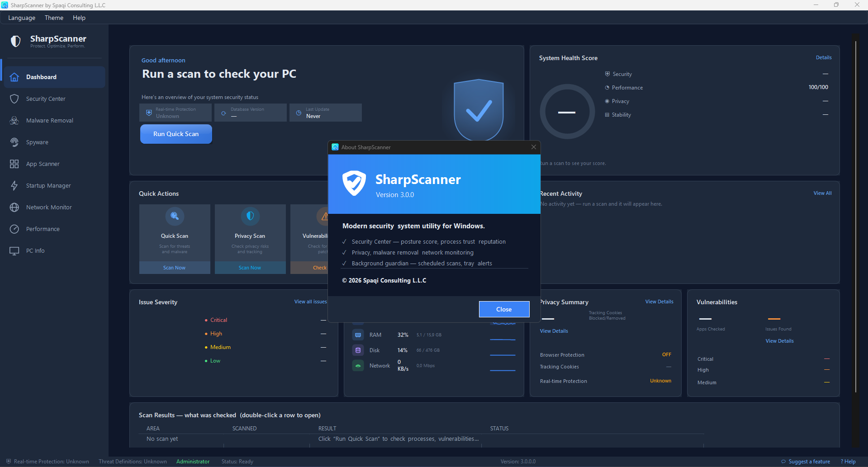The image size is (868, 467).
Task: Click the Version: 3.0.0.0 status bar text
Action: 518,462
